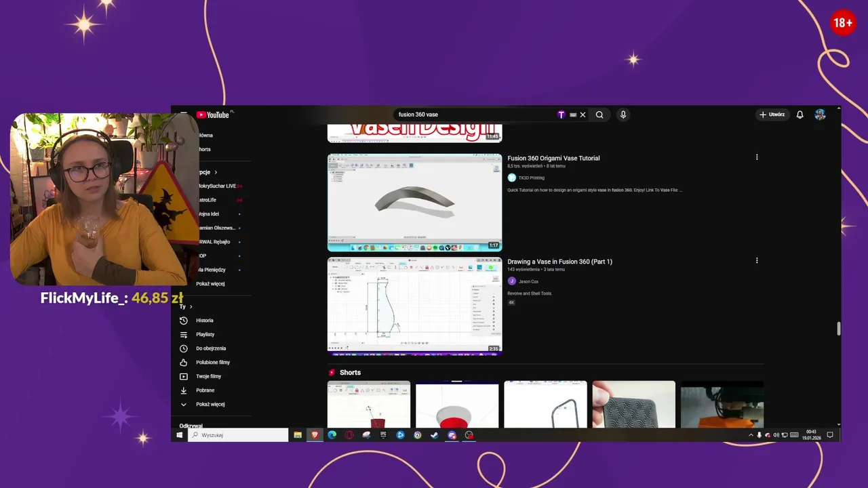This screenshot has height=488, width=868.
Task: Open the Vase Design thumbnail with the 11:45 duration
Action: (x=414, y=133)
